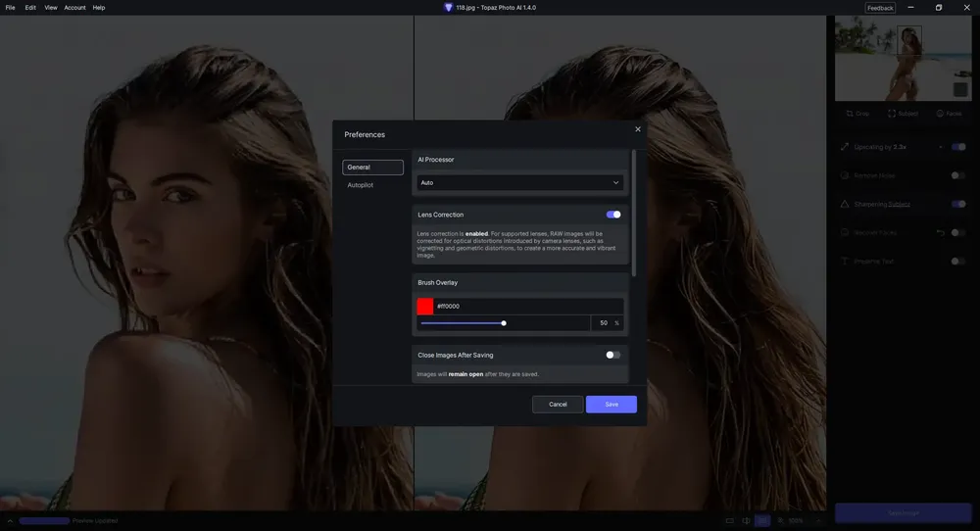Click the Sharpening triangle icon
Screen dimensions: 980x531
pyautogui.click(x=845, y=205)
